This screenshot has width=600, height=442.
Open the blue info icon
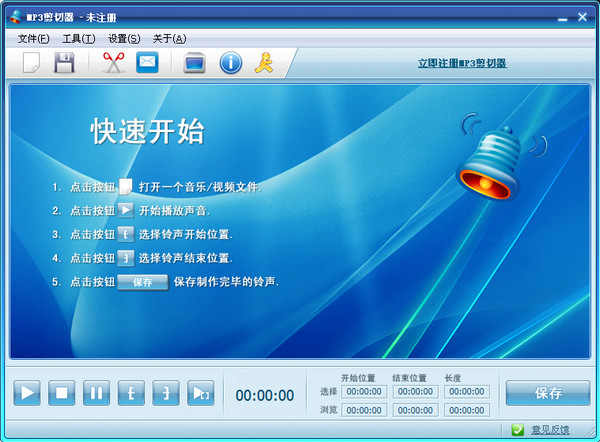tap(230, 63)
